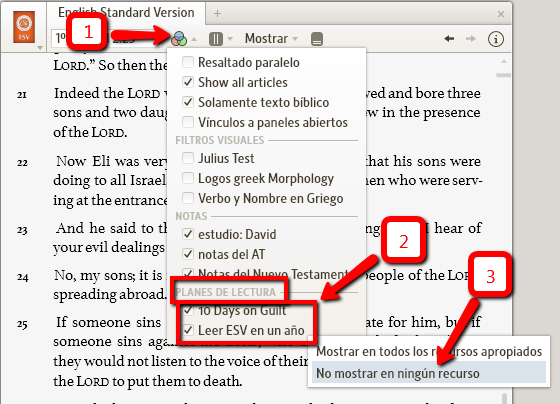Screen dimensions: 560x404
Task: Toggle Solamente texto bíblico
Action: point(188,102)
